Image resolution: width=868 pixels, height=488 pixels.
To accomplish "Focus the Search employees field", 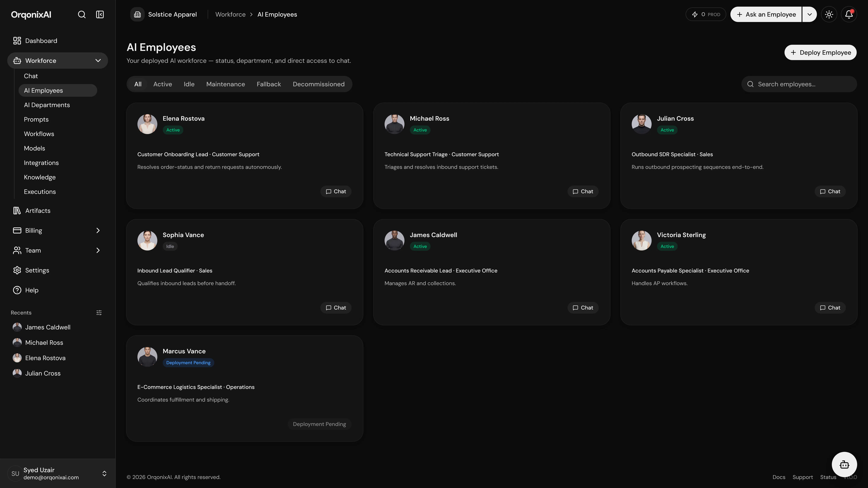I will [x=799, y=84].
